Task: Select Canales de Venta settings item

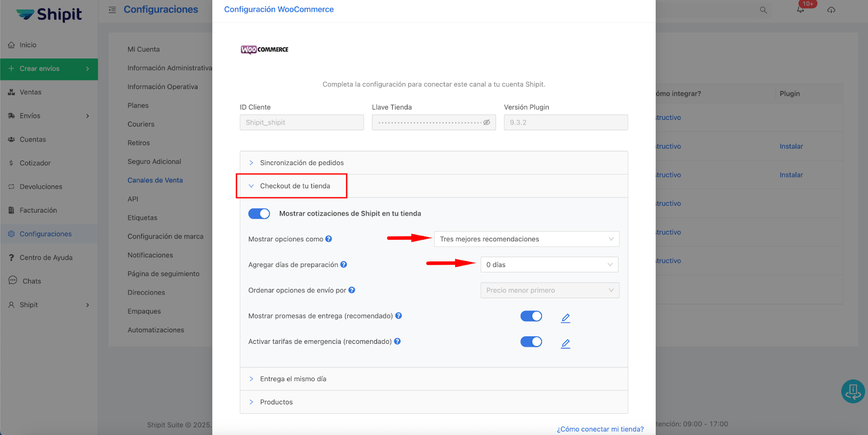Action: click(155, 180)
